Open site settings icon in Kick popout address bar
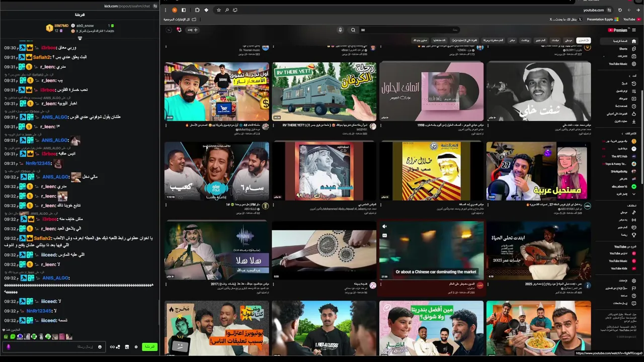 click(x=155, y=6)
